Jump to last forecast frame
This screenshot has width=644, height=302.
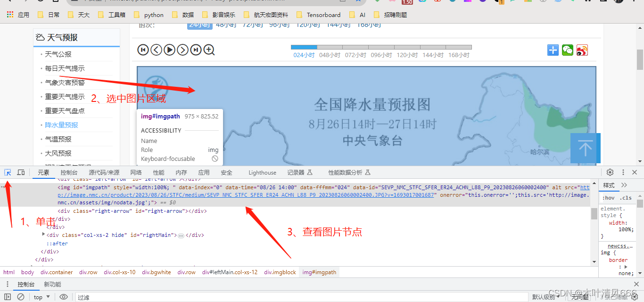tap(196, 50)
